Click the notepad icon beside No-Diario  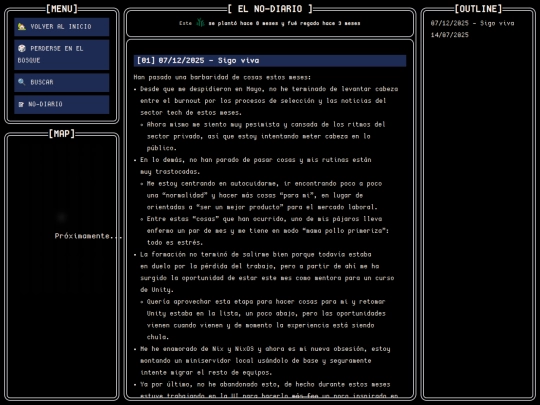(21, 104)
